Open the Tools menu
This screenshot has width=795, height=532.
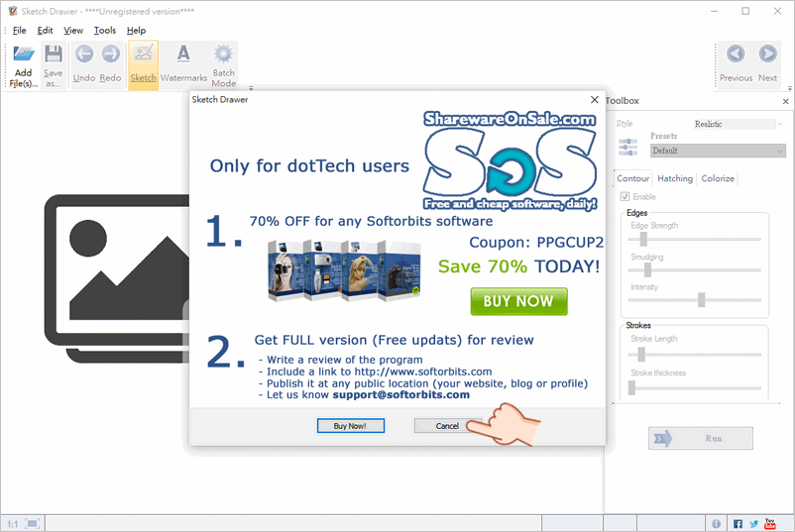coord(105,31)
